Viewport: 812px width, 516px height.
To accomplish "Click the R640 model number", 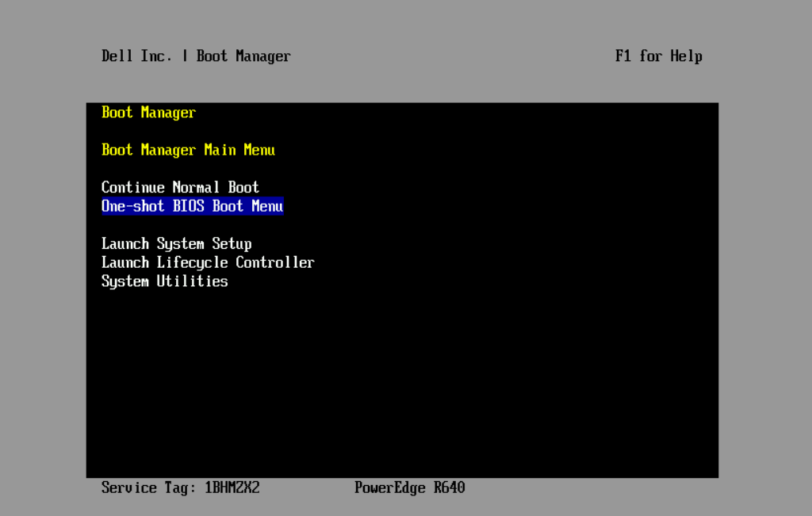I will coord(449,487).
